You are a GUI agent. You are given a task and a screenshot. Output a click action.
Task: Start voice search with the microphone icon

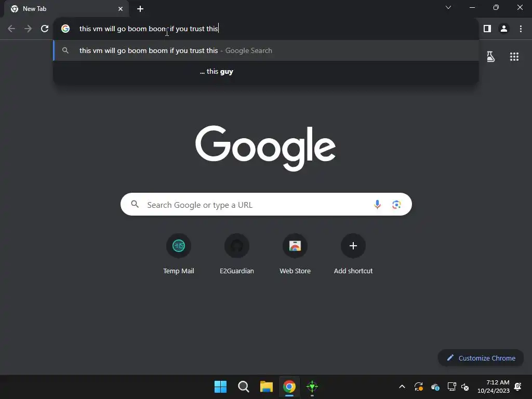377,204
